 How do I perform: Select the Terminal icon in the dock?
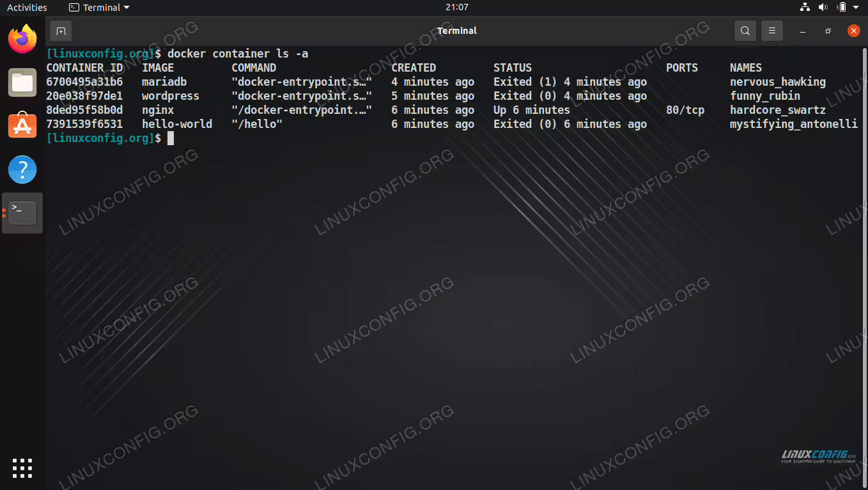(x=22, y=213)
